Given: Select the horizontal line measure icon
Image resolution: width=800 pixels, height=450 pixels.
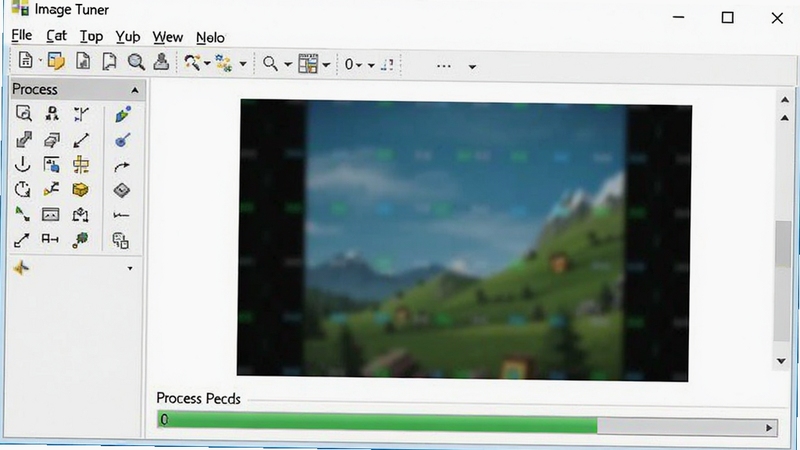Looking at the screenshot, I should pos(121,215).
